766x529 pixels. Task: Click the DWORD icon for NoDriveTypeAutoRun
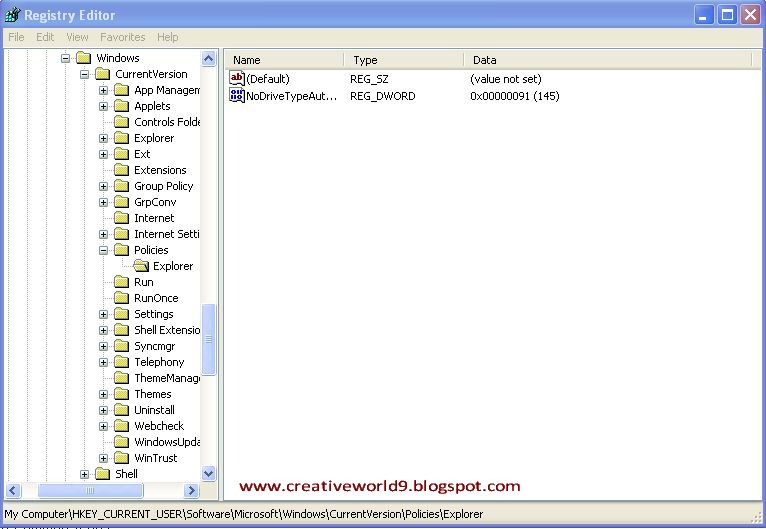tap(237, 95)
